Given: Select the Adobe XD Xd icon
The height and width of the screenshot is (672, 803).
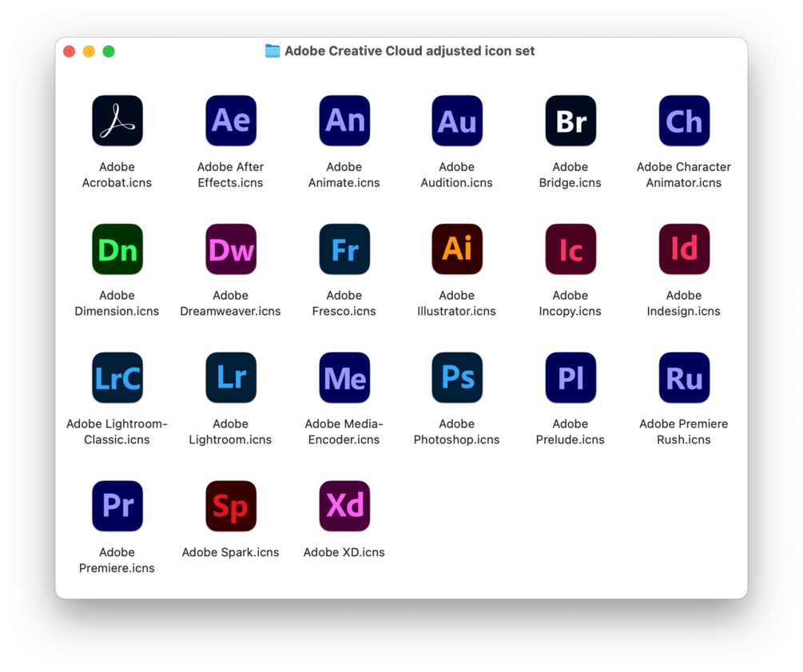Looking at the screenshot, I should tap(344, 506).
